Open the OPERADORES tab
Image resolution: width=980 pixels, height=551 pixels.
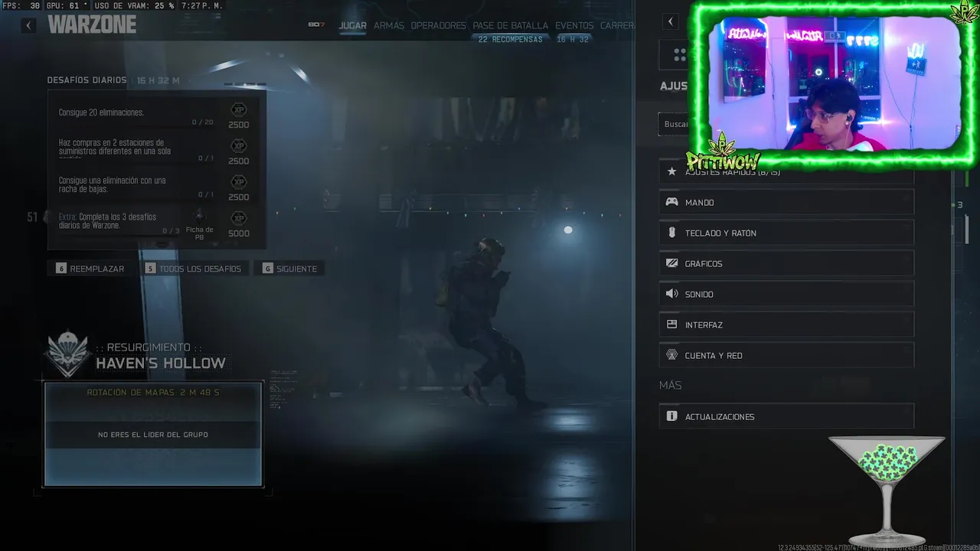coord(438,25)
